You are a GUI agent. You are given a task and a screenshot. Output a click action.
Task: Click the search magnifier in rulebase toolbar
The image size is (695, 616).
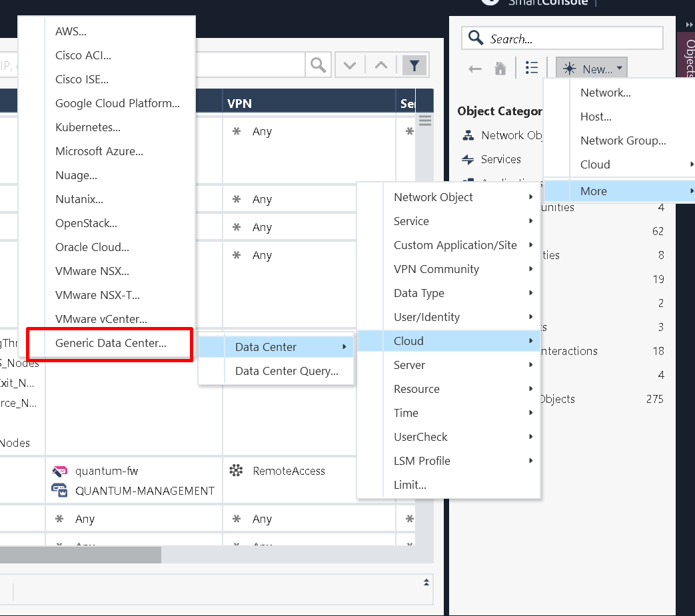pos(319,65)
